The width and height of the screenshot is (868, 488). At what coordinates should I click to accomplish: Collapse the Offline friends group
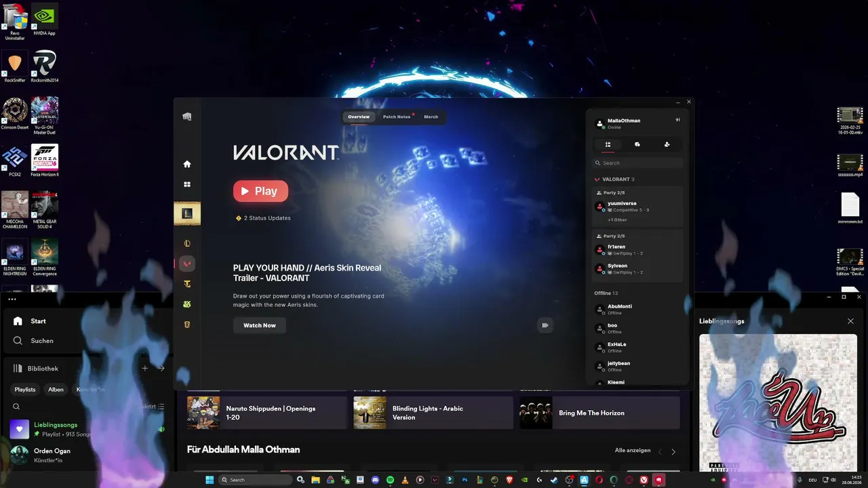[x=606, y=293]
